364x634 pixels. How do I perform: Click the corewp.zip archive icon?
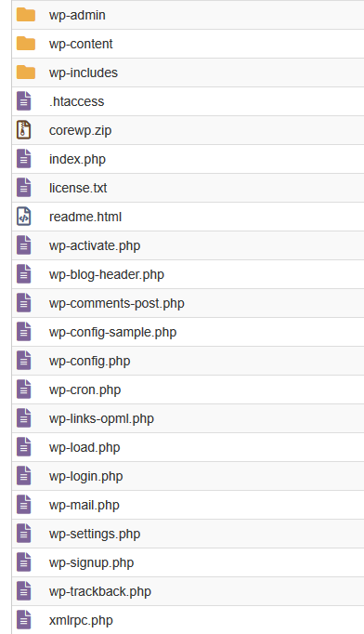(x=24, y=130)
